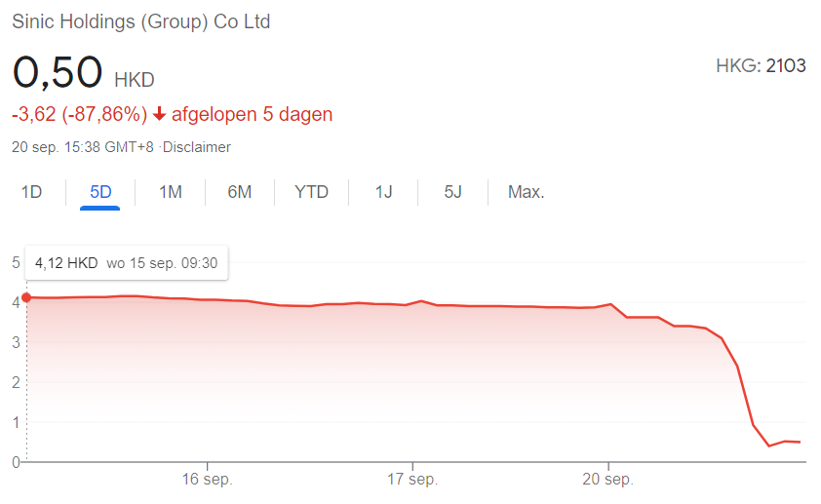Screen dimensions: 821x504
Task: Switch chart to YTD range
Action: coord(312,192)
